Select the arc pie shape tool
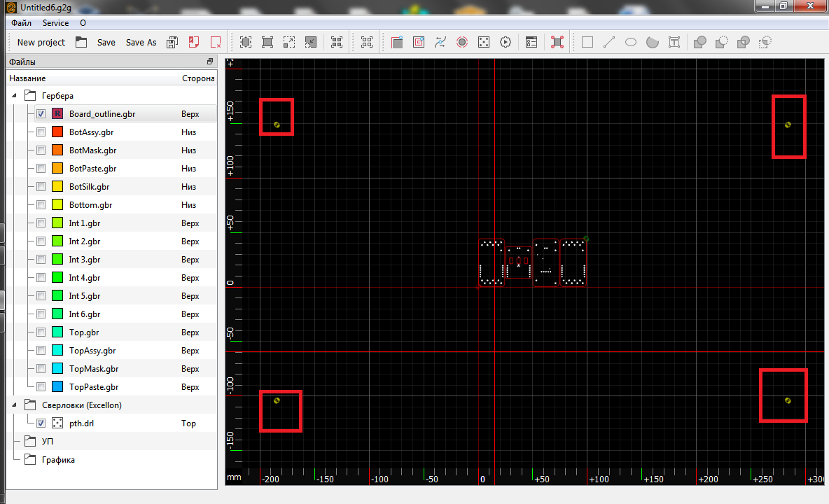 coord(653,42)
